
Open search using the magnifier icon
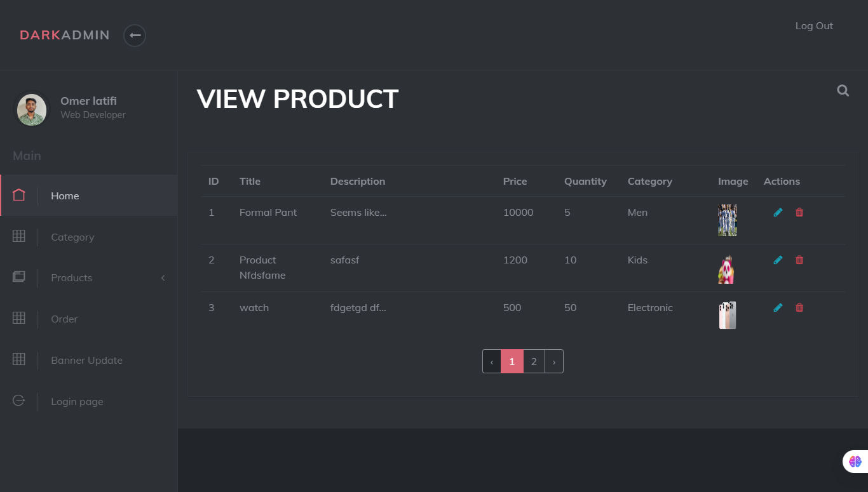tap(843, 90)
